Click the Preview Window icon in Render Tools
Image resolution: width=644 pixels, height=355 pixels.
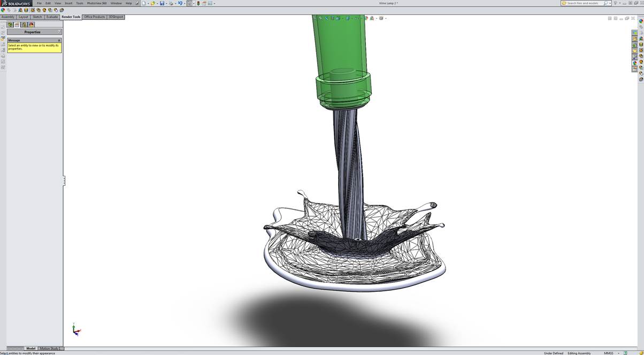(39, 10)
